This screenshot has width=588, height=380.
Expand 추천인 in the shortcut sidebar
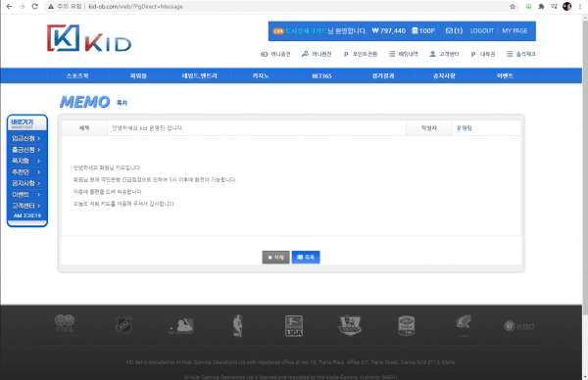tap(26, 172)
